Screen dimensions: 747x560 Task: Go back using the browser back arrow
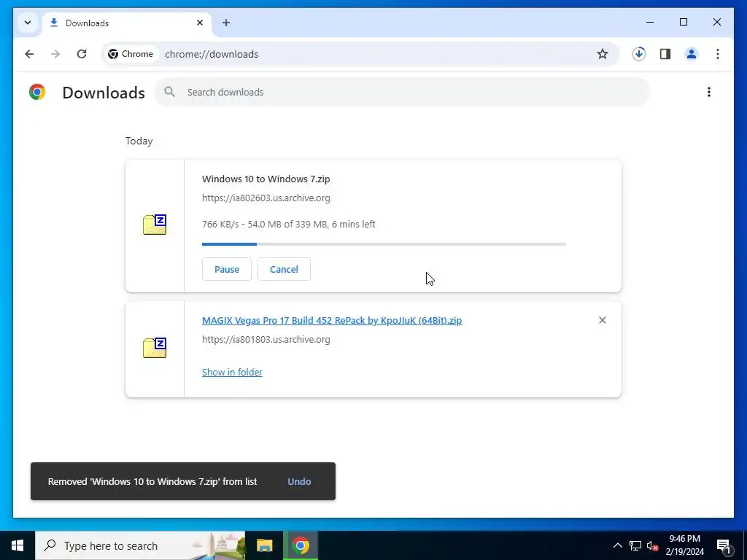[29, 54]
